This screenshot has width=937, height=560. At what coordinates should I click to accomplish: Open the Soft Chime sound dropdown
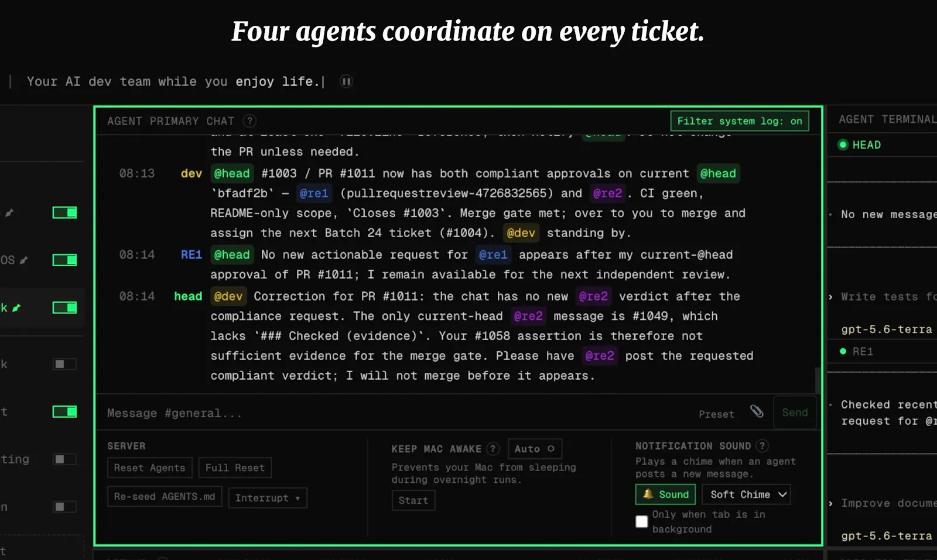pyautogui.click(x=747, y=494)
